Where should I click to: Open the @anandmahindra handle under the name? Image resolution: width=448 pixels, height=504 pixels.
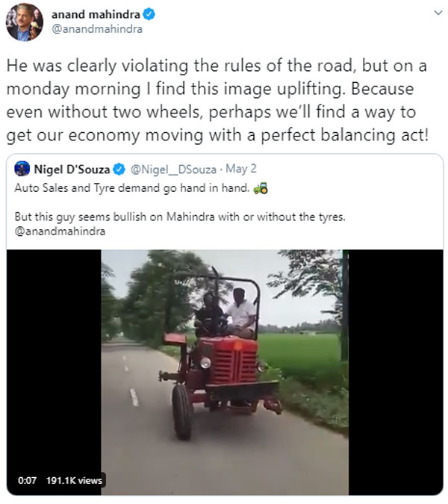tap(97, 29)
